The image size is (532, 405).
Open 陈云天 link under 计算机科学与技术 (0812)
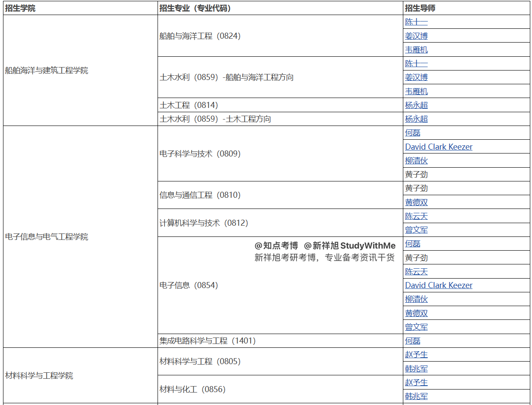tap(416, 216)
